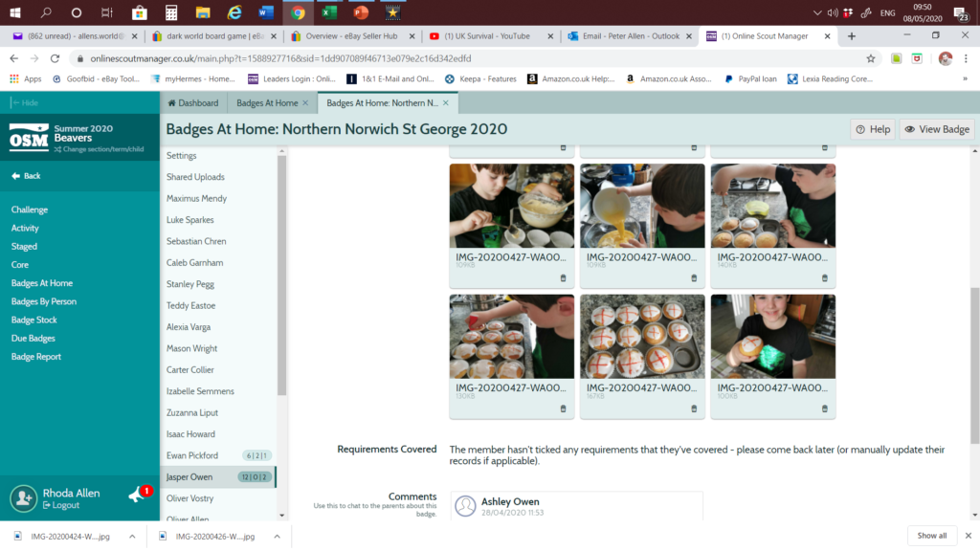Click the member list scrollbar thumb

click(282, 275)
